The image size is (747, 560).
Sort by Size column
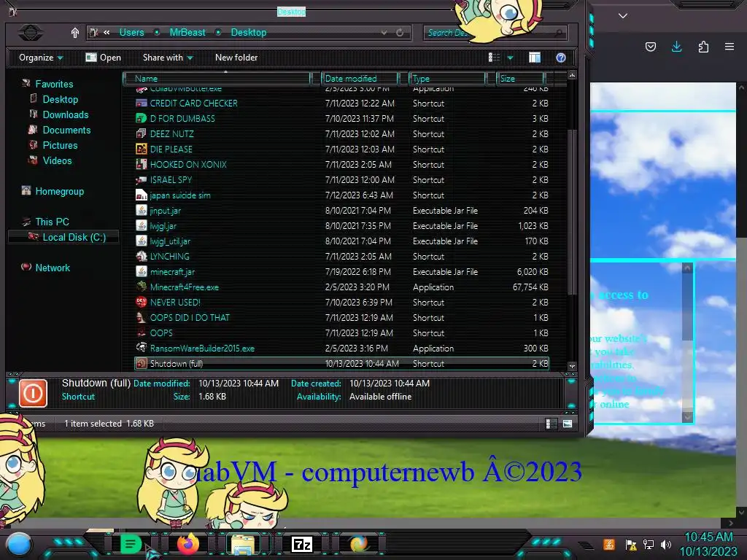pyautogui.click(x=519, y=78)
